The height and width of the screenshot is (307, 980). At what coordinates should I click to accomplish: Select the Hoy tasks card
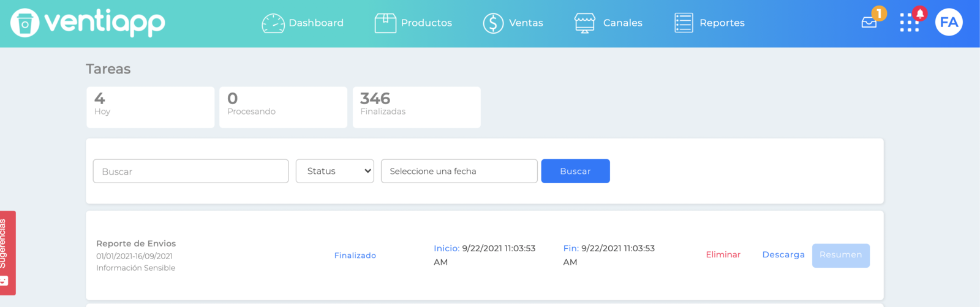tap(151, 107)
